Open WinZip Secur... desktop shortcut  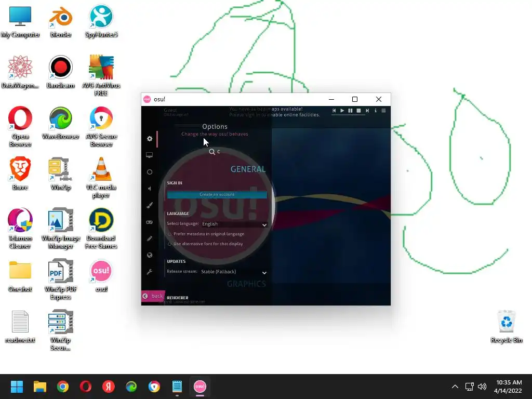point(61,330)
